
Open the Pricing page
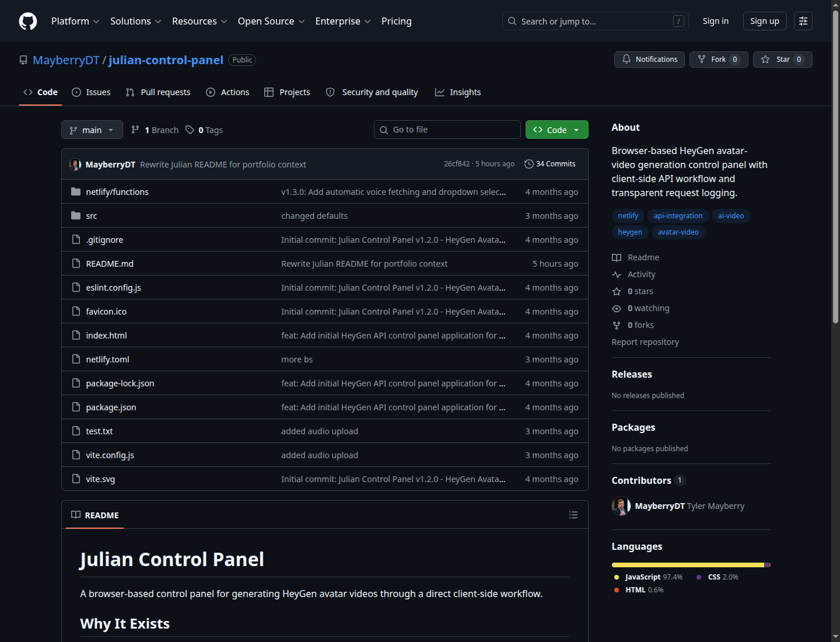coord(397,21)
